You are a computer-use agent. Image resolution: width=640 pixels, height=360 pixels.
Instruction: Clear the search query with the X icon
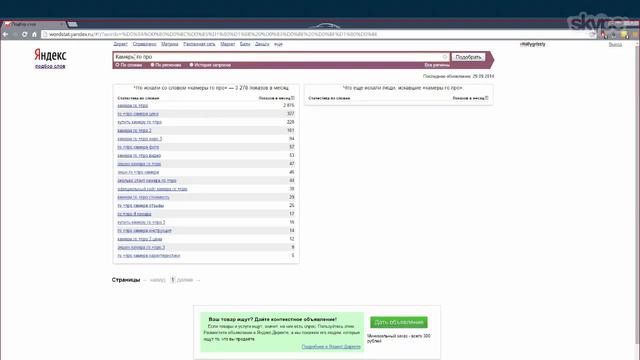click(445, 57)
